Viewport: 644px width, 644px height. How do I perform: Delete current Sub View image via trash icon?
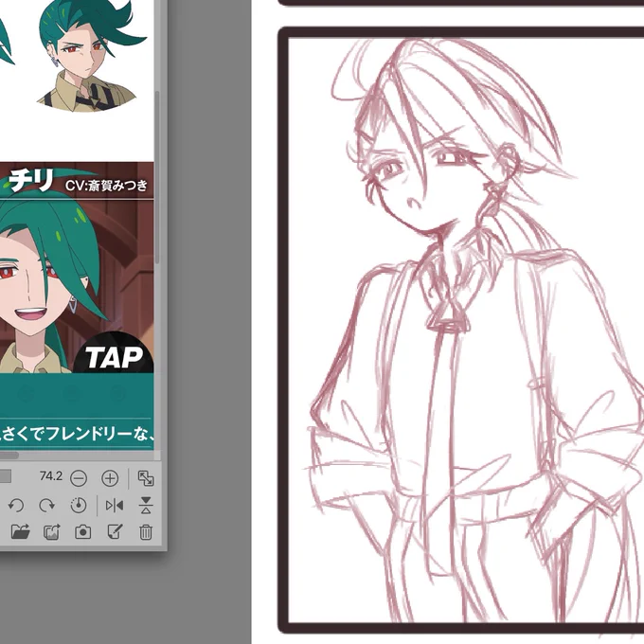(146, 532)
